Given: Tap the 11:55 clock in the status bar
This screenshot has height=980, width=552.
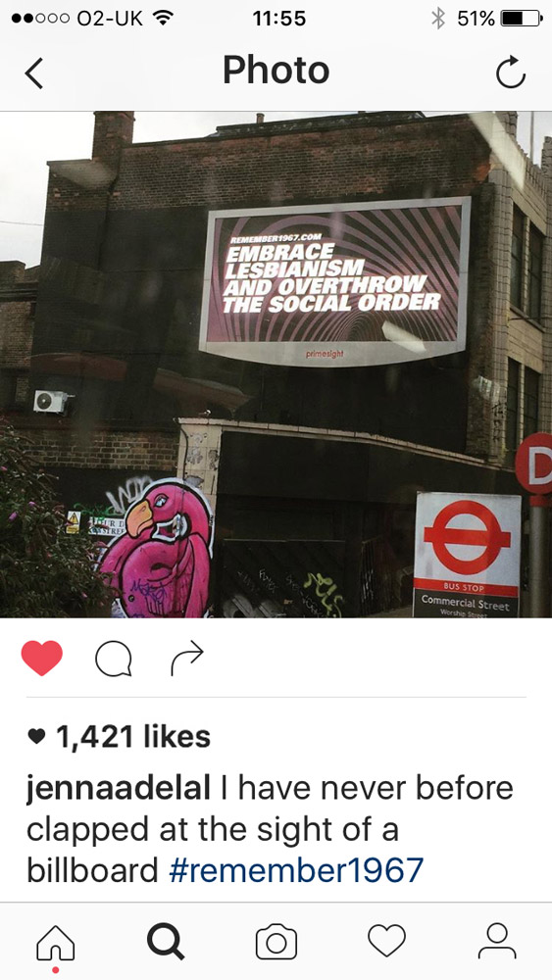Looking at the screenshot, I should [278, 18].
